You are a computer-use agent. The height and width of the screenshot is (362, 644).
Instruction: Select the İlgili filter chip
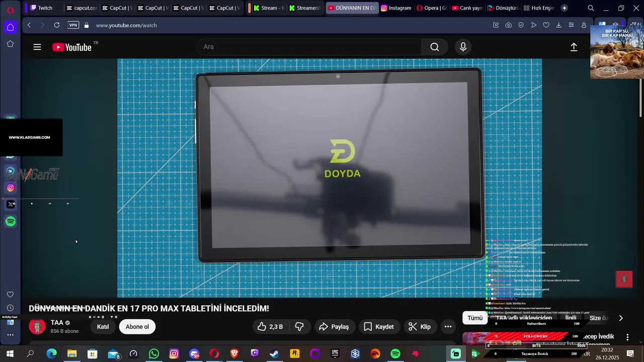[x=571, y=318]
